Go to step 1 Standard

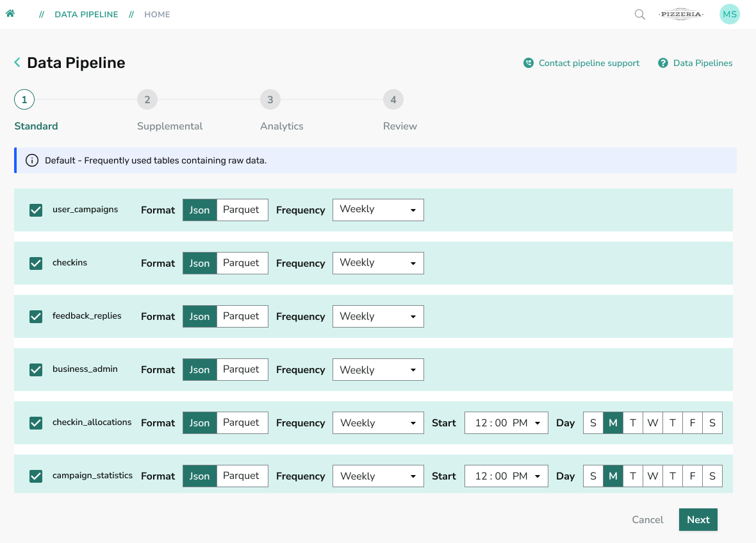pos(24,100)
